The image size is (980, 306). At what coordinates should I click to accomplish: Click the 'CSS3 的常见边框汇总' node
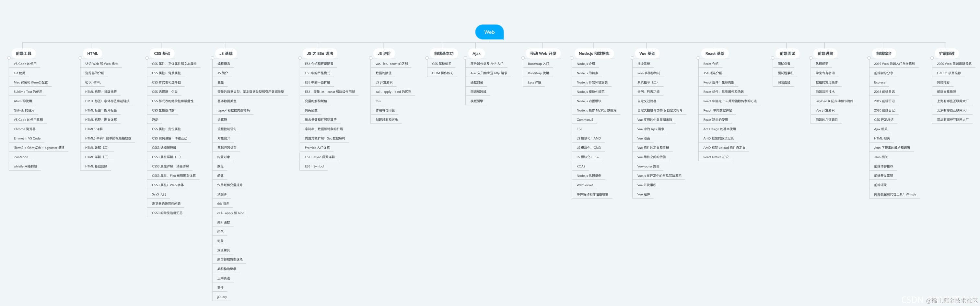pyautogui.click(x=167, y=213)
